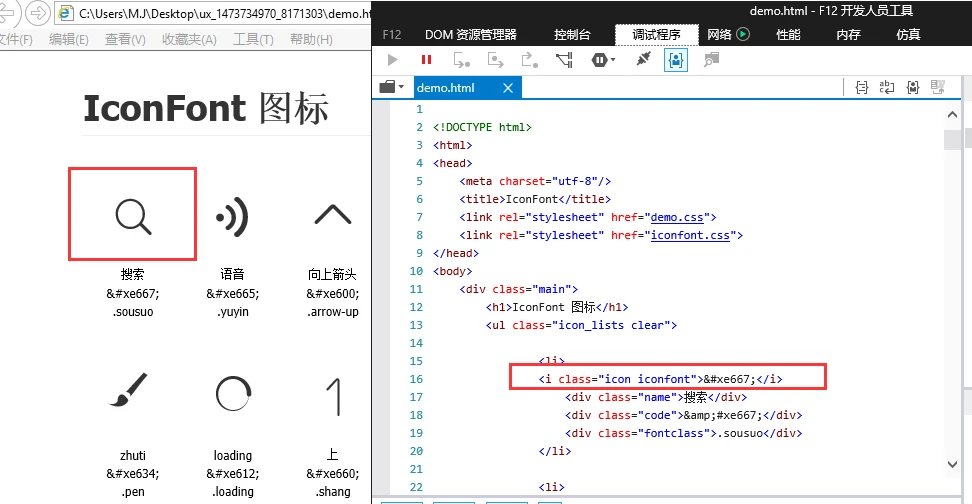Click the Break on new worker icon
This screenshot has width=972, height=504.
[x=564, y=60]
